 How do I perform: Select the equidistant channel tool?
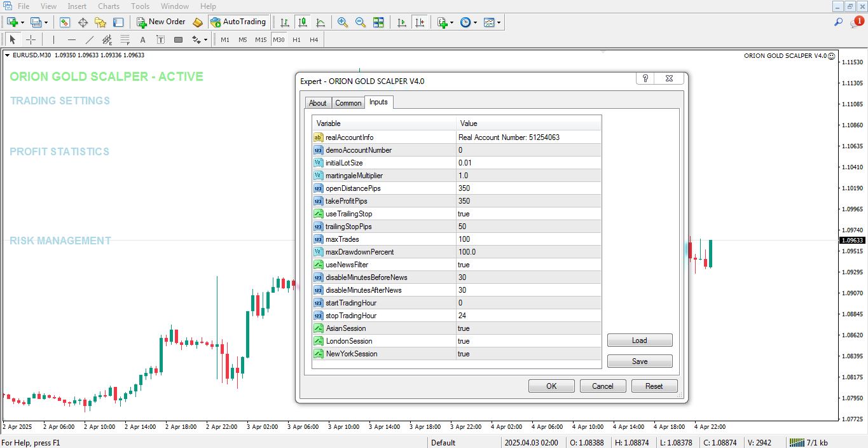pyautogui.click(x=107, y=39)
